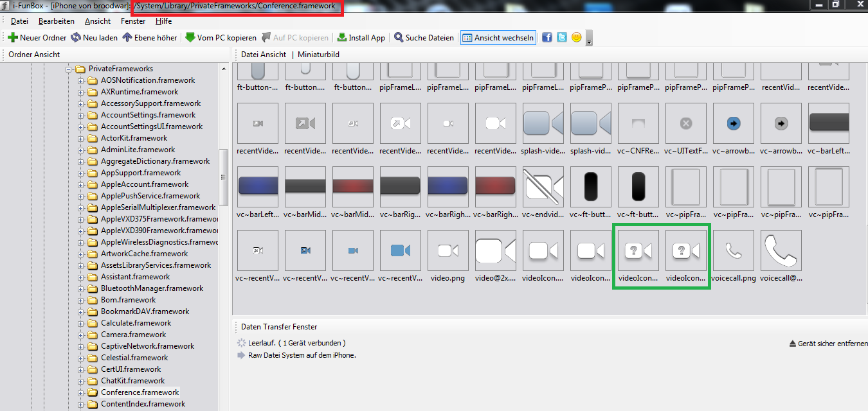This screenshot has height=411, width=868.
Task: Click the Install App button
Action: tap(361, 38)
